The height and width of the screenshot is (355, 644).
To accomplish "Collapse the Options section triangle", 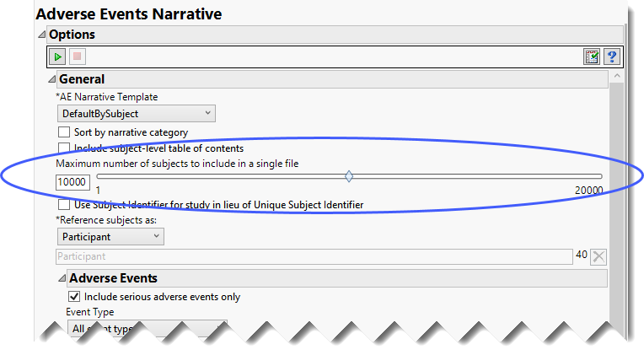I will click(x=42, y=35).
